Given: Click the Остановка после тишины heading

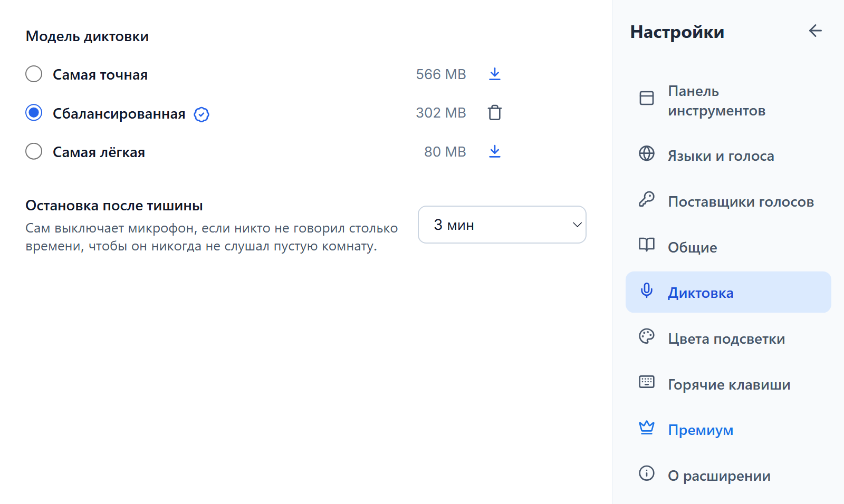Looking at the screenshot, I should pyautogui.click(x=114, y=206).
